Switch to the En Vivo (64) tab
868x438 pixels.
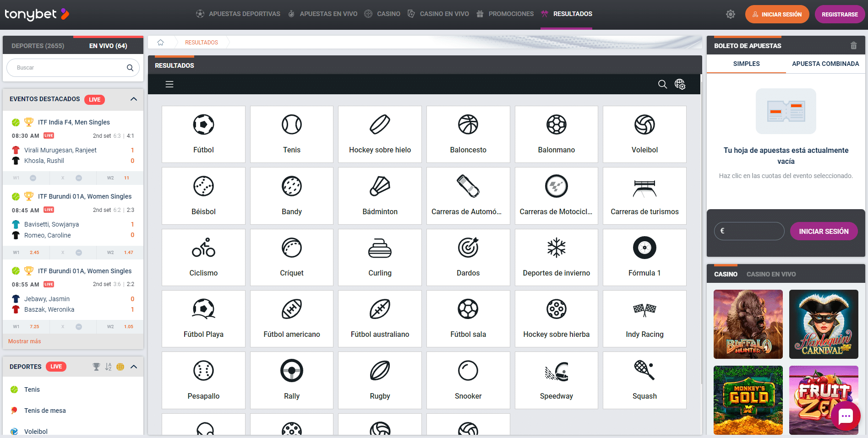click(108, 46)
